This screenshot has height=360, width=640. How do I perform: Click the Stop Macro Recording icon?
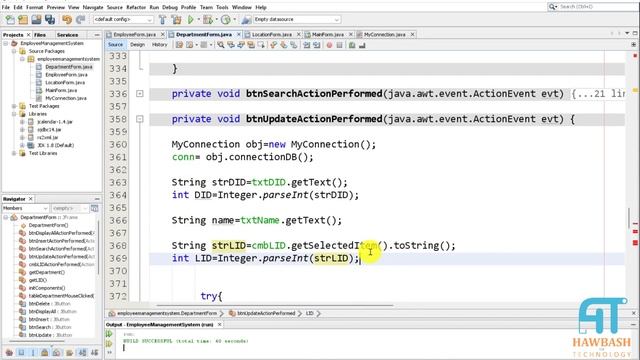click(x=339, y=45)
